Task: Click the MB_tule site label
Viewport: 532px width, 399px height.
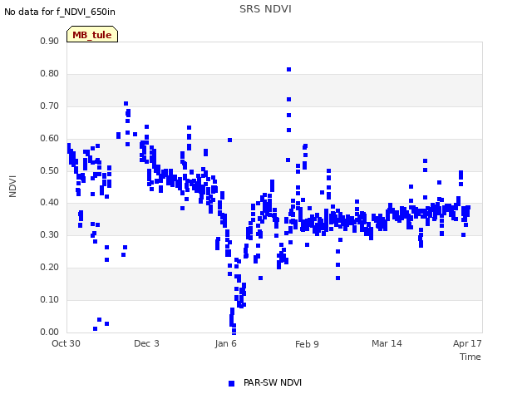Action: (92, 35)
